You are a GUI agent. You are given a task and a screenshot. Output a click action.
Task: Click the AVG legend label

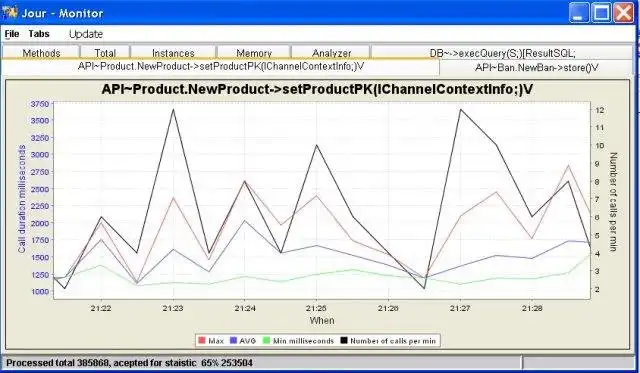pos(248,341)
